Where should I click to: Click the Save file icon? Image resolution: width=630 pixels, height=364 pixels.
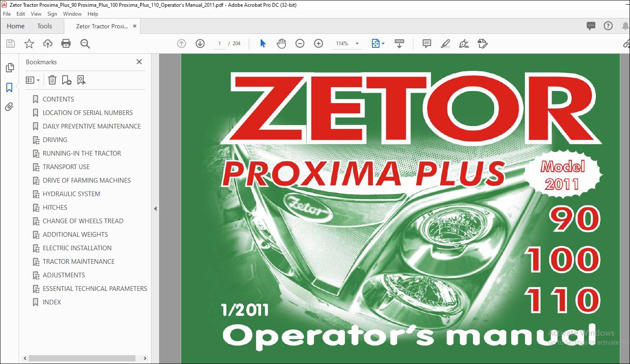tap(11, 44)
